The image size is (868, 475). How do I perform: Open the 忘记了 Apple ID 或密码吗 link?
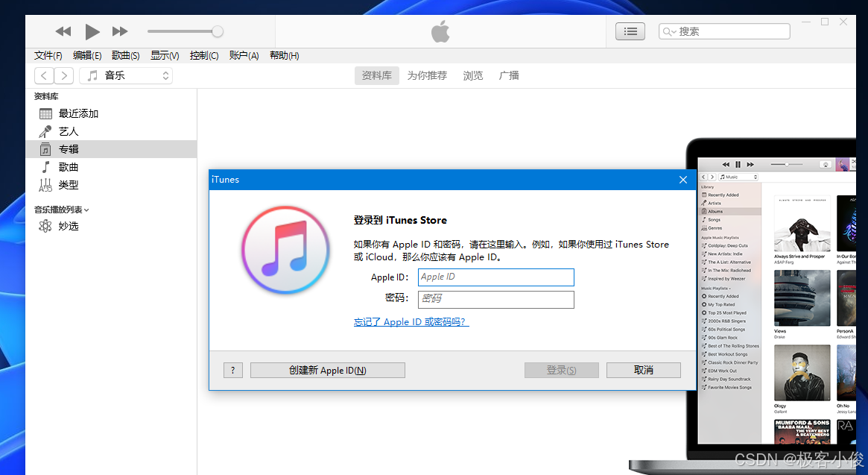click(x=411, y=322)
